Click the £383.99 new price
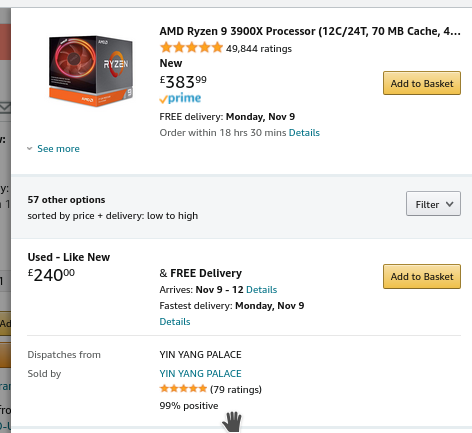472x433 pixels. (183, 82)
